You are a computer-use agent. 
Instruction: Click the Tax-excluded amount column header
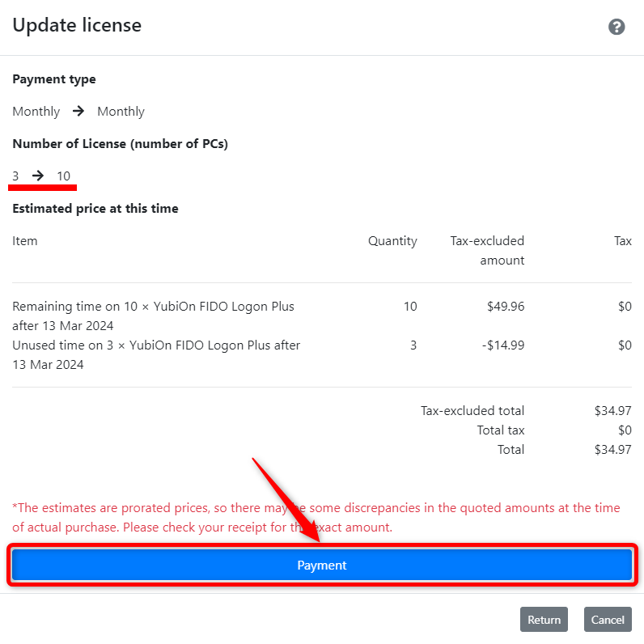click(x=487, y=251)
